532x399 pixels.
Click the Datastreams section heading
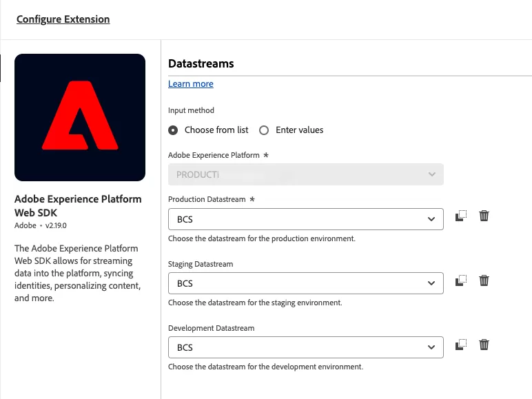coord(201,63)
